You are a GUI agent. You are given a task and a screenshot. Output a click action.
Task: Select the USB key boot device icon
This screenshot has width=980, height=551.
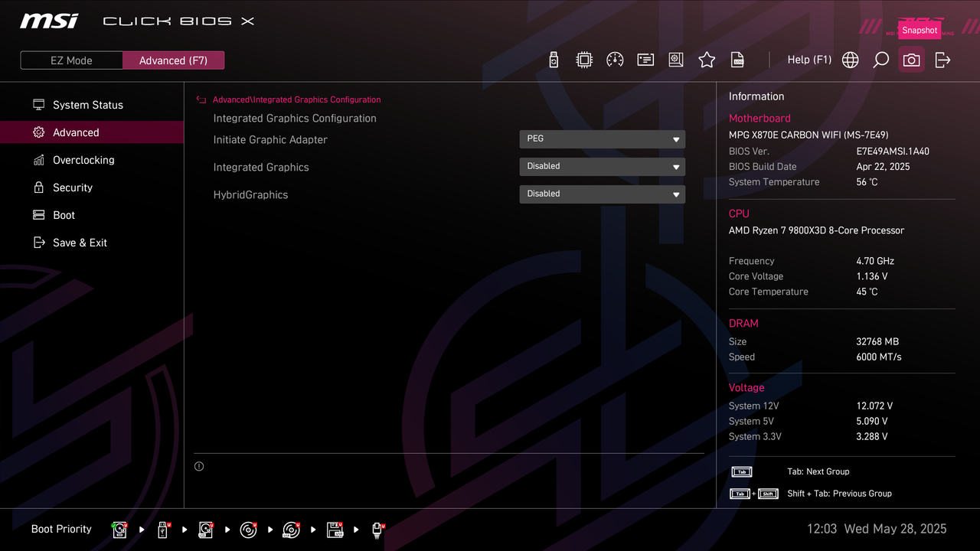coord(163,530)
